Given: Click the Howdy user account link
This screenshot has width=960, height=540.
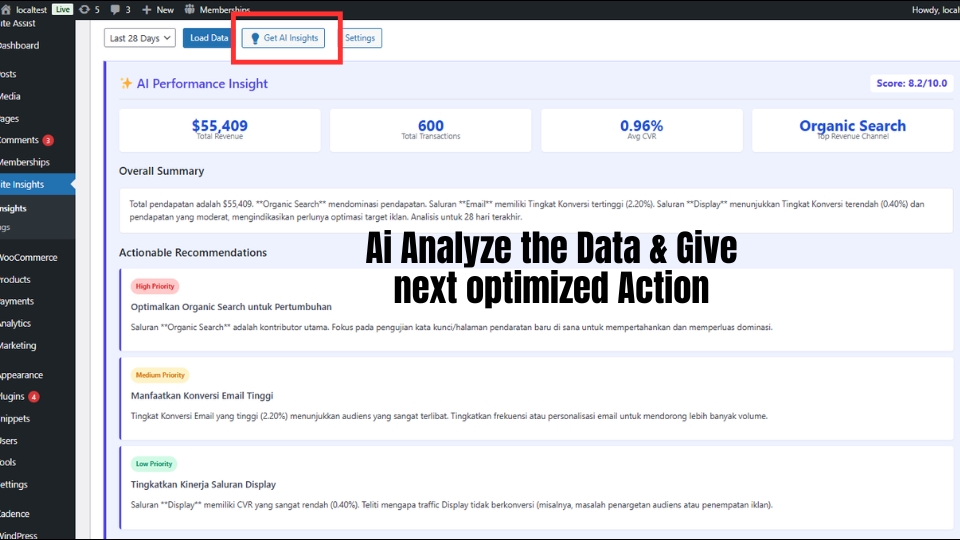Looking at the screenshot, I should point(935,9).
